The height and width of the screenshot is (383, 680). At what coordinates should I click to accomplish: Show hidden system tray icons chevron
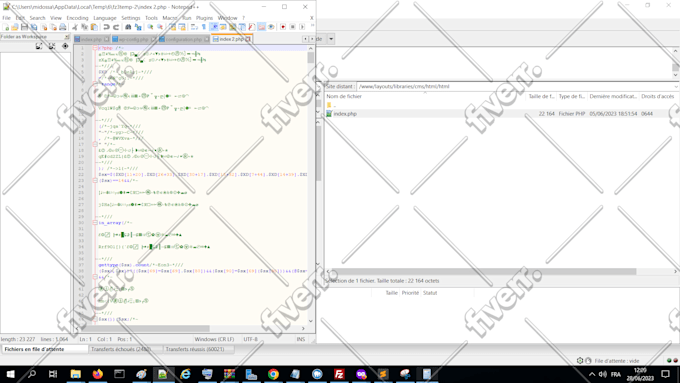[x=592, y=374]
